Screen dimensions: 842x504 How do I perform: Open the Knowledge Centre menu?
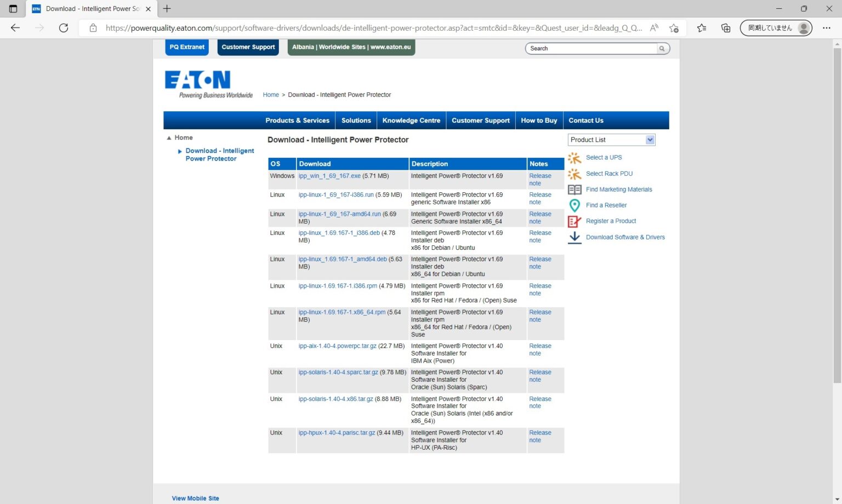click(411, 121)
